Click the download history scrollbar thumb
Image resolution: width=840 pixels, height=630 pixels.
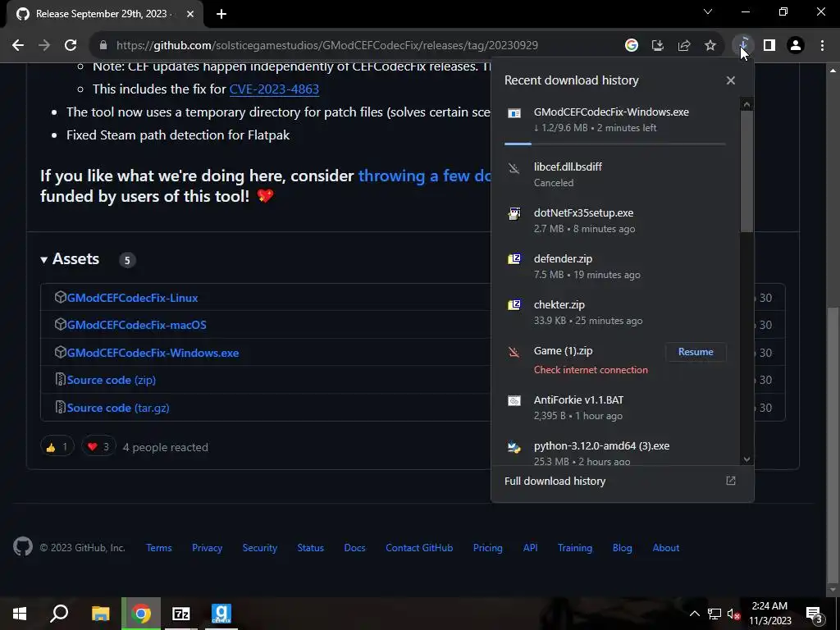pos(746,171)
